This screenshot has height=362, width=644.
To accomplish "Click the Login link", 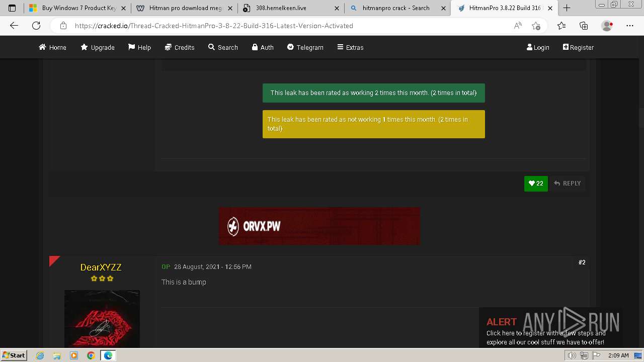I will tap(538, 47).
